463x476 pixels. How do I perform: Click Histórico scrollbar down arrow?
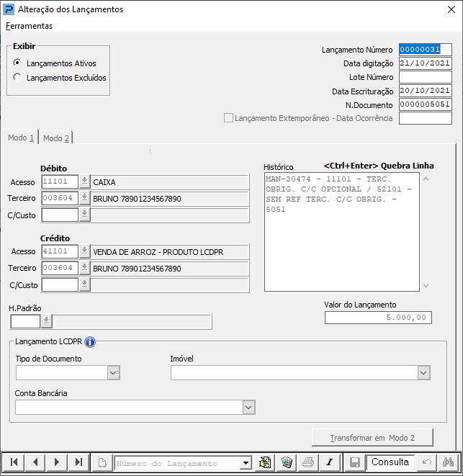pyautogui.click(x=426, y=286)
